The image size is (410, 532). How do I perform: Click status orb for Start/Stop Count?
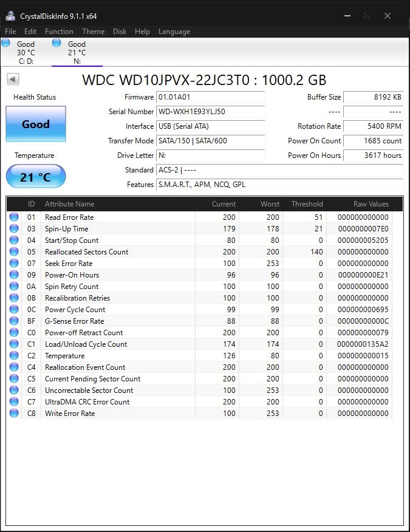tap(14, 240)
